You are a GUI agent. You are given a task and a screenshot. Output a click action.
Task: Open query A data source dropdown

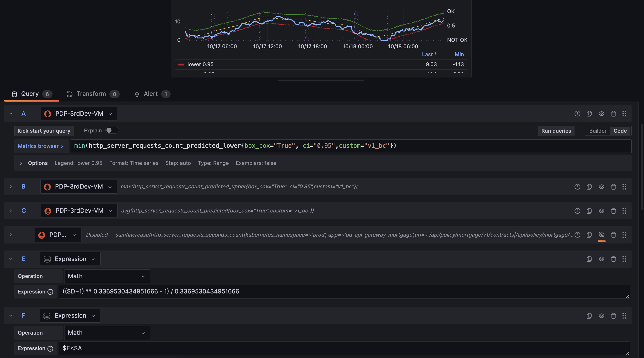(79, 114)
